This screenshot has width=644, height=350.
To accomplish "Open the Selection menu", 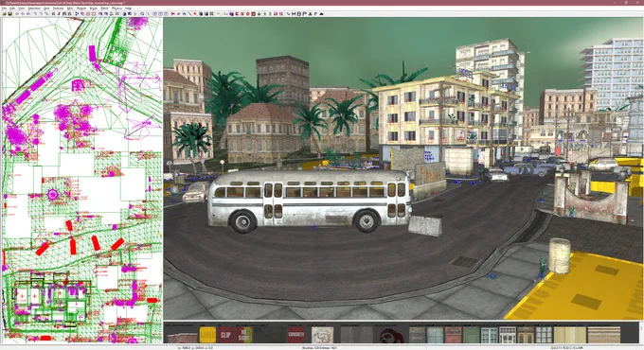I will click(x=34, y=9).
